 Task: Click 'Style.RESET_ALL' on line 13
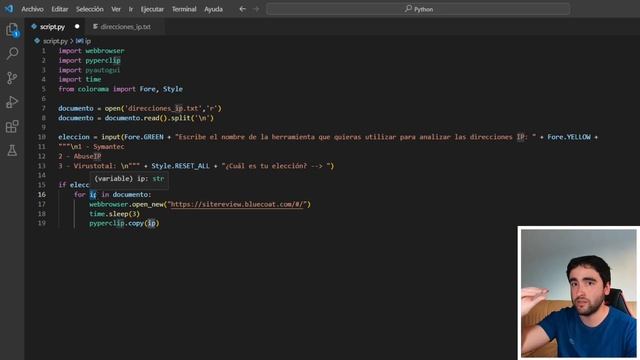coord(180,166)
